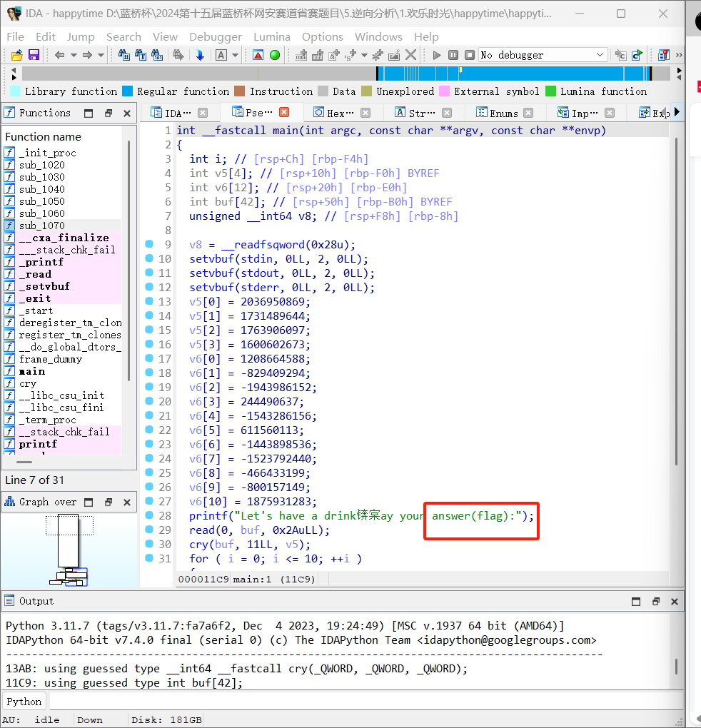
Task: Open the forward-history dropdown arrow
Action: coord(101,55)
